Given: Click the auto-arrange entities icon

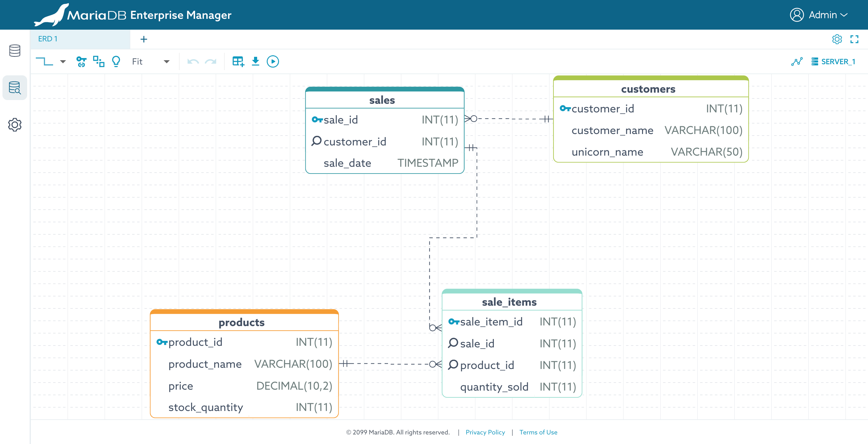Looking at the screenshot, I should coord(98,61).
